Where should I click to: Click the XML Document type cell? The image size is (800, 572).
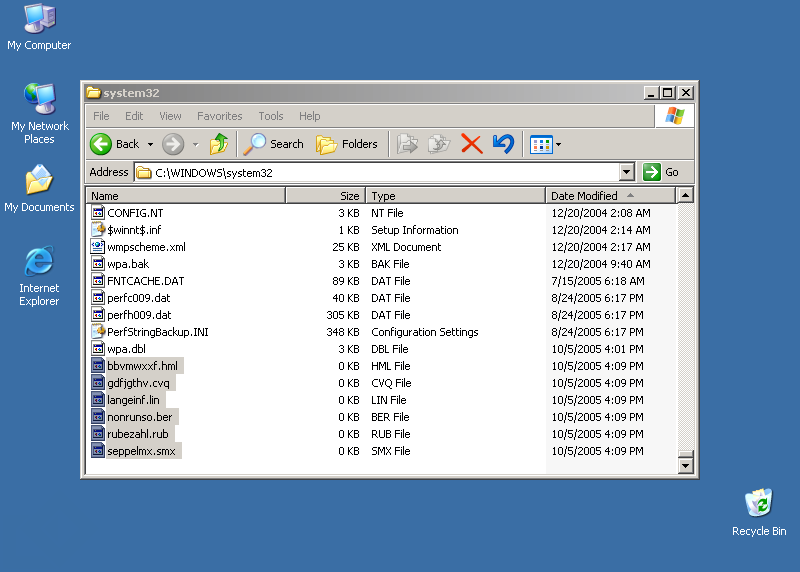click(x=406, y=247)
